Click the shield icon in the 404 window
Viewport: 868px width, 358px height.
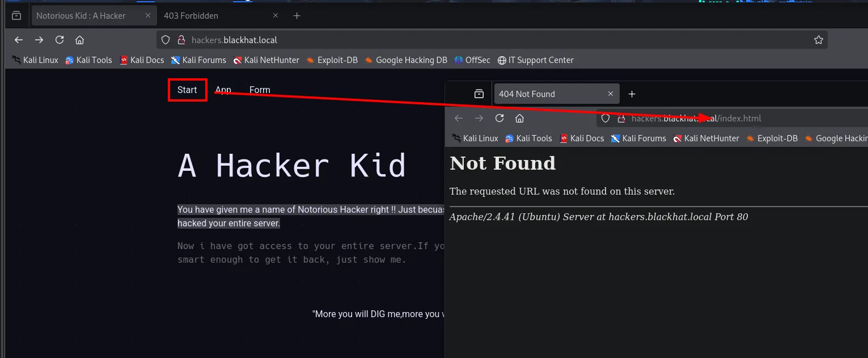606,119
